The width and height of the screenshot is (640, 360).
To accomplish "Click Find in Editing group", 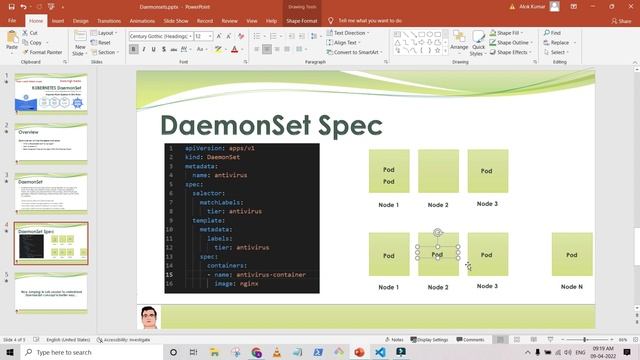I will pyautogui.click(x=552, y=33).
